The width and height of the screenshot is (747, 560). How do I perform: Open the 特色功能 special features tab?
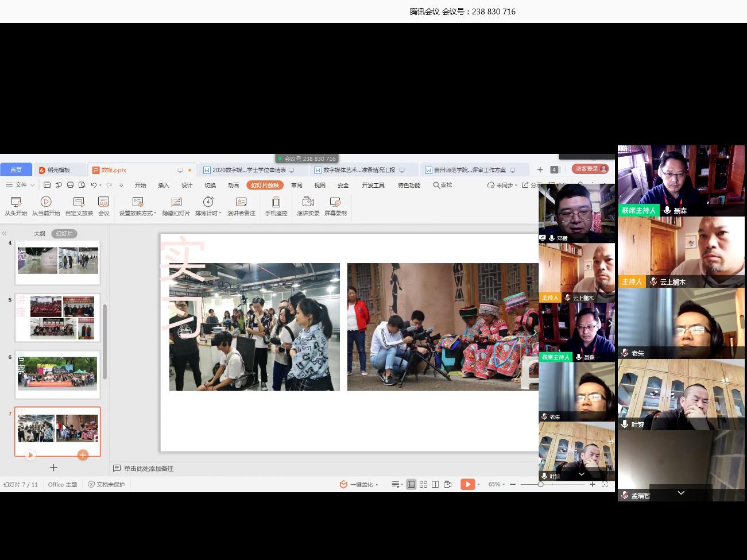tap(409, 185)
